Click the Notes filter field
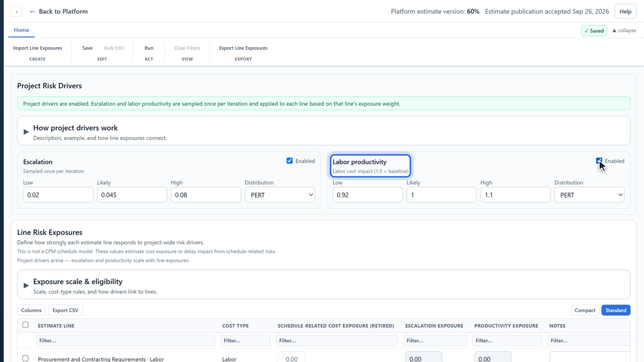This screenshot has height=362, width=644. coord(589,340)
